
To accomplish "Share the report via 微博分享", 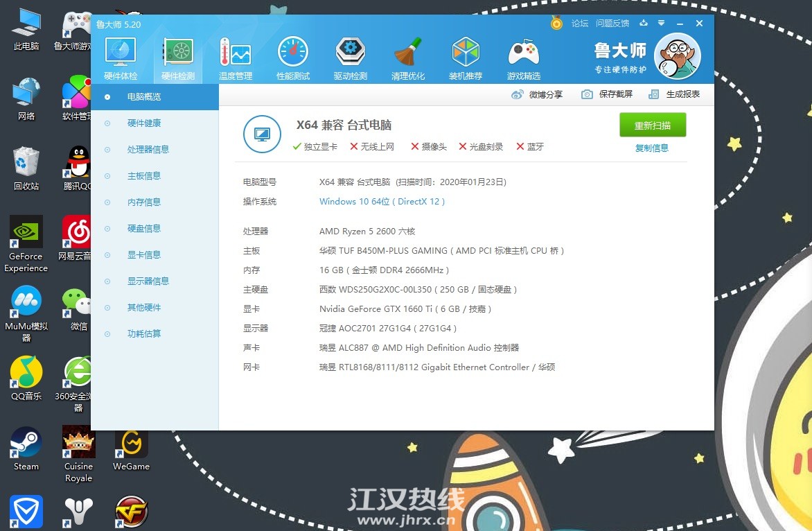I will tap(537, 94).
